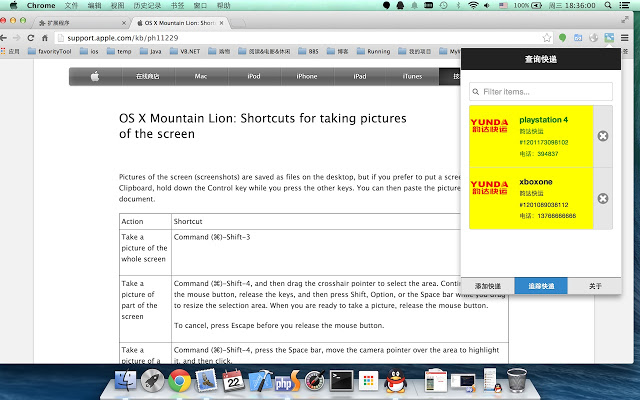Viewport: 640px width, 400px height.
Task: Switch to the 添加快递 tab in popup
Action: (488, 286)
